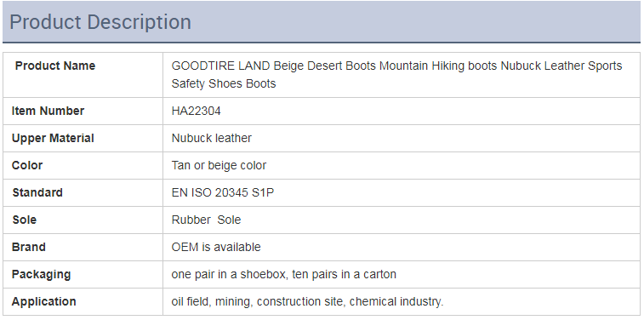The width and height of the screenshot is (644, 320).
Task: Select the Standard row label
Action: 37,192
